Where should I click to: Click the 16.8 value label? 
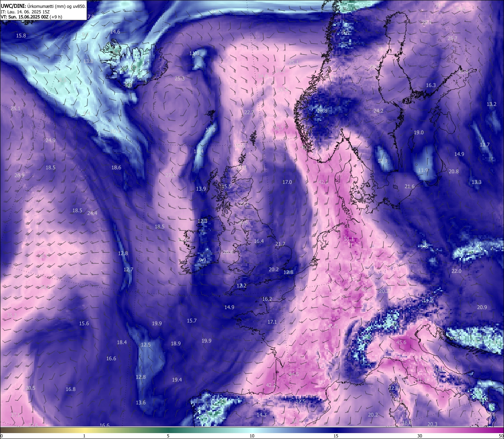[x=70, y=389]
